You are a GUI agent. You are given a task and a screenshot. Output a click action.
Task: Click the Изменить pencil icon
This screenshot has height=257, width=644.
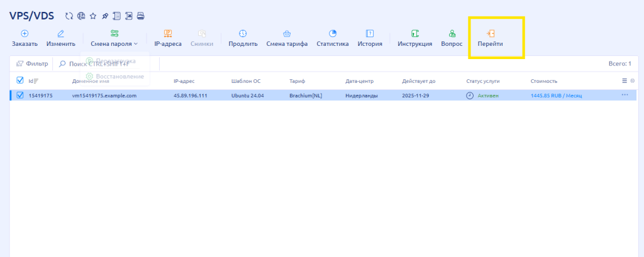[61, 33]
